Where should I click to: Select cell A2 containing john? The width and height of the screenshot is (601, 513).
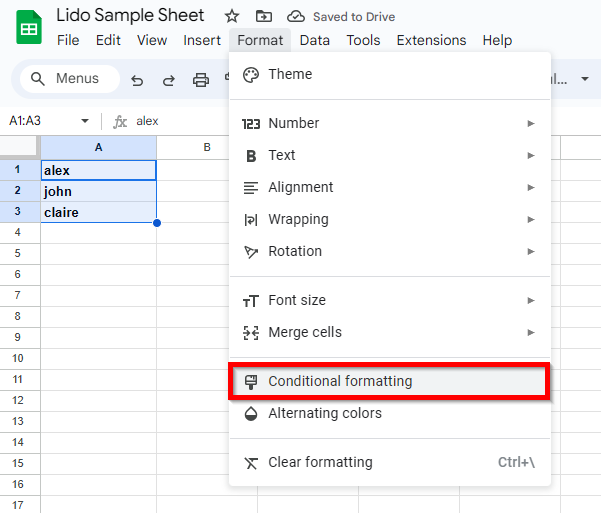tap(99, 191)
